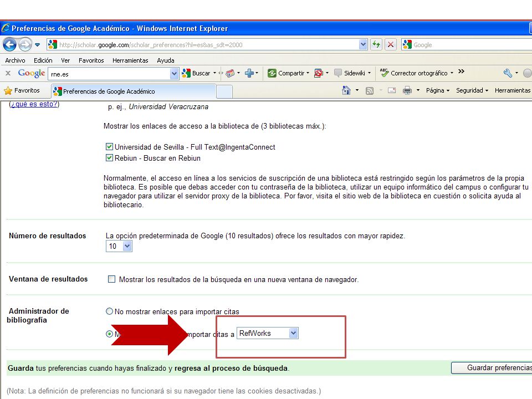Select No mostrar enlaces para importar citas

109,311
